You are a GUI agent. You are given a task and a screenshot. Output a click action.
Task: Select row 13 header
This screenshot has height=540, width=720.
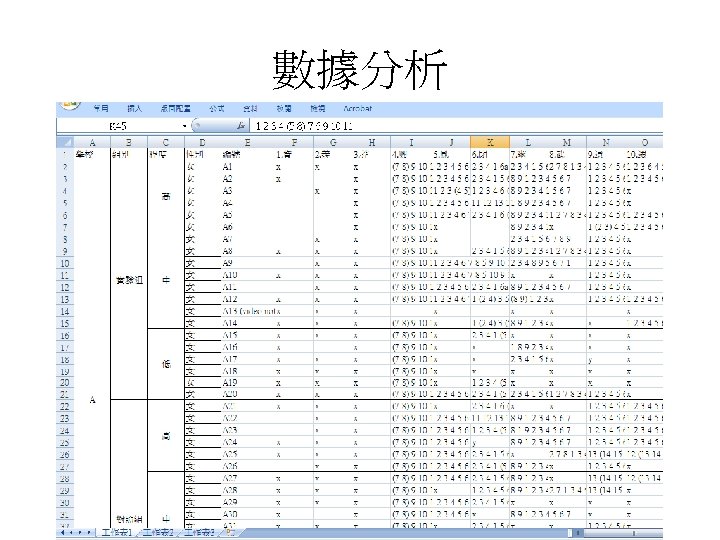coord(65,299)
